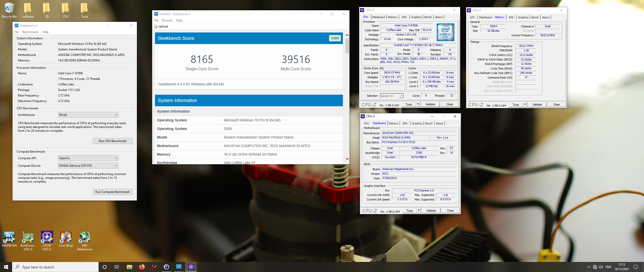
Task: Open the notification center icon
Action: [x=636, y=267]
